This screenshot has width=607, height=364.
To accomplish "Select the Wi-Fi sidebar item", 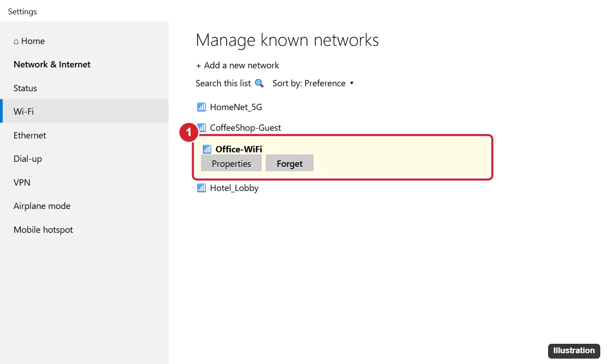I will click(84, 111).
